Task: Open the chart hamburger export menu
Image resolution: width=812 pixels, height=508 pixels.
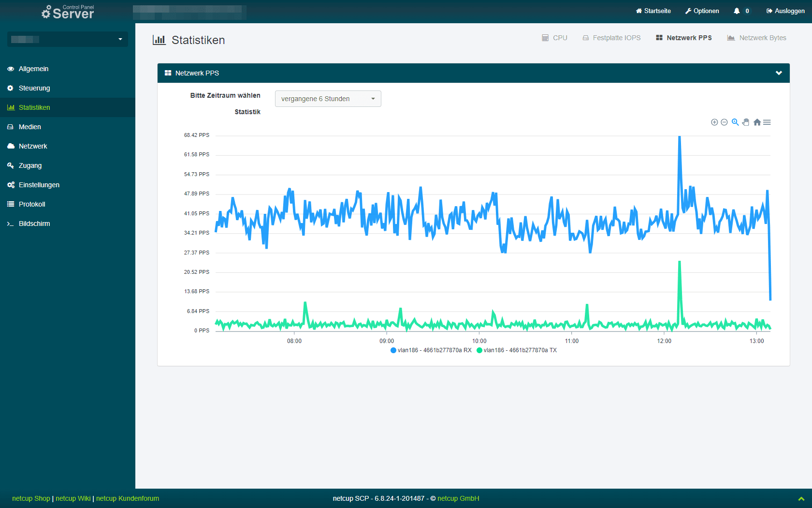Action: (767, 122)
